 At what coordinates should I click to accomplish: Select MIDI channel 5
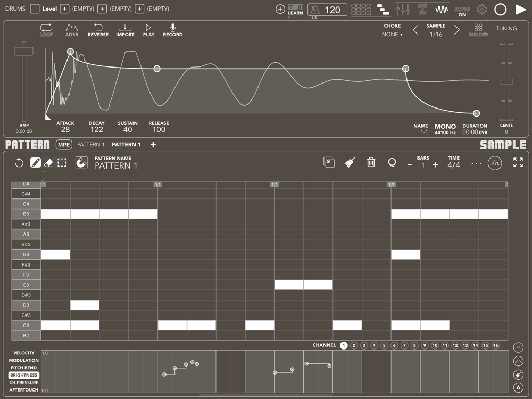pos(384,345)
